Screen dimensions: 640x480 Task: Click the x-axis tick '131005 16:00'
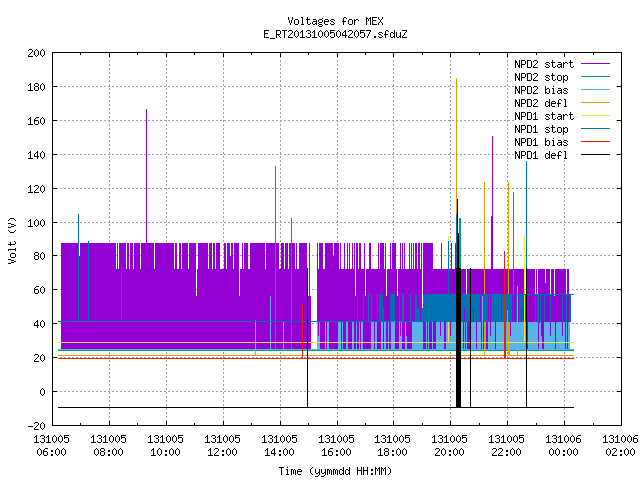(x=336, y=446)
